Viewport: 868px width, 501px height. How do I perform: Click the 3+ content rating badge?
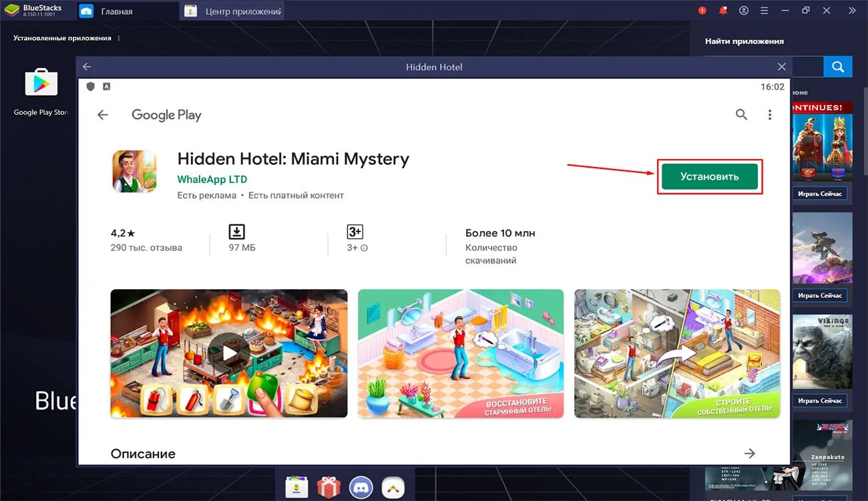click(355, 232)
